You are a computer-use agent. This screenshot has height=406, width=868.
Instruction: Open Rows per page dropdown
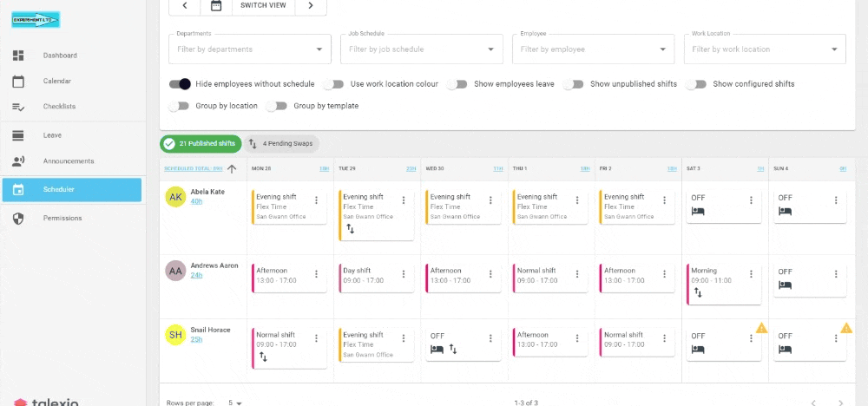235,403
